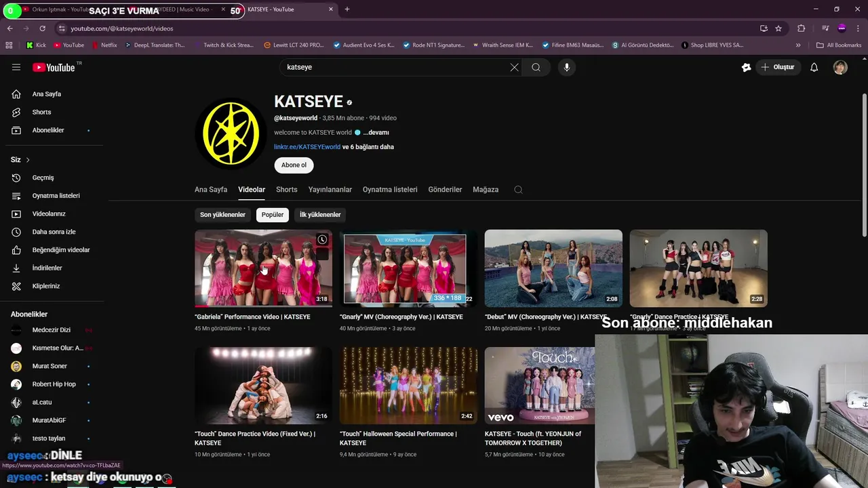Click the YouTube logo

56,67
